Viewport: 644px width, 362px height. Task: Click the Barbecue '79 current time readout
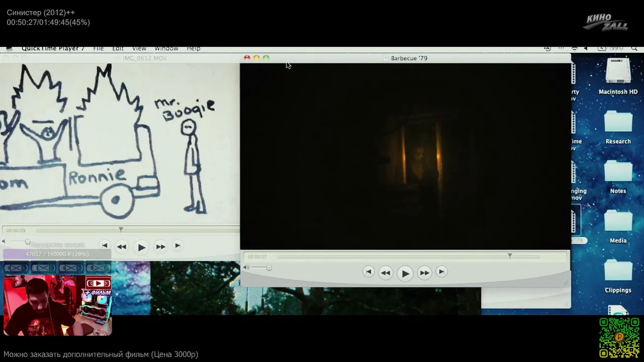click(257, 257)
